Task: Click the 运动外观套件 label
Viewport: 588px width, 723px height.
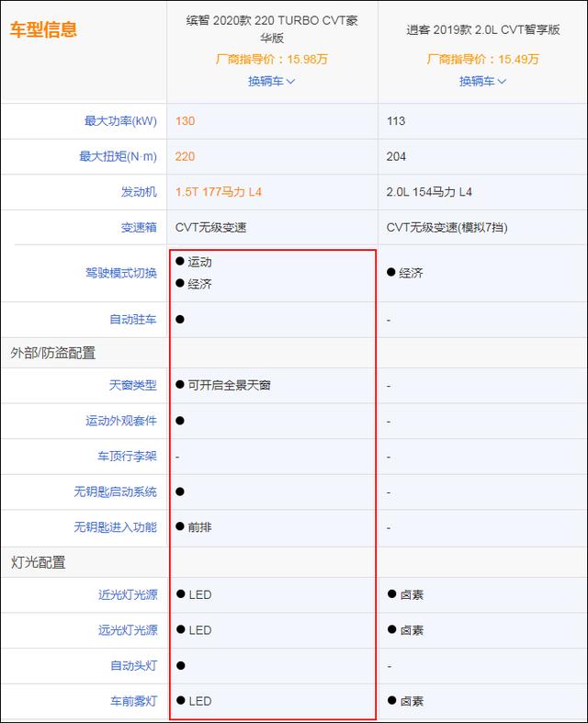Action: coord(121,421)
